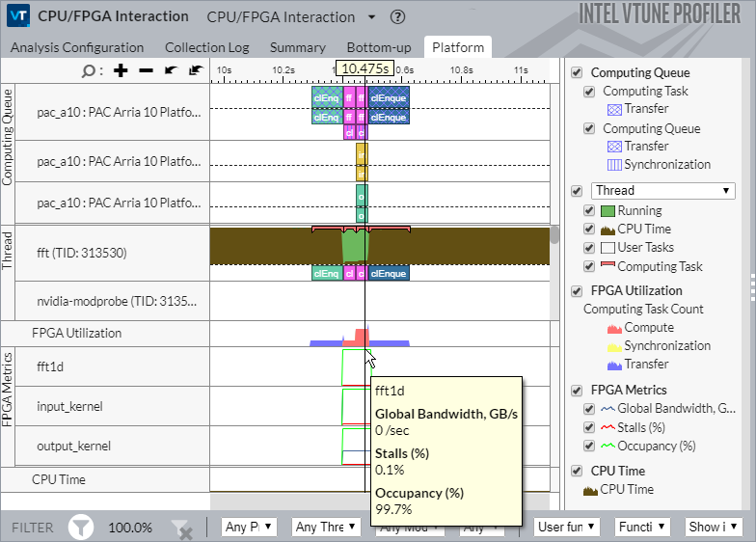Open the Summary tab
The image size is (756, 542).
pyautogui.click(x=297, y=47)
